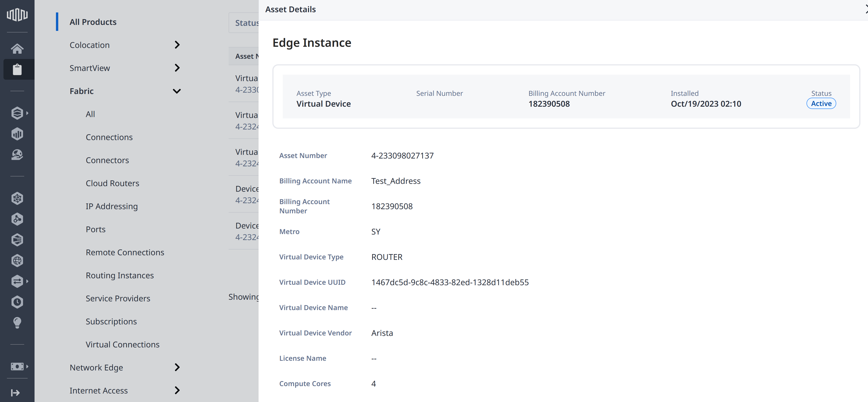Open Colocation menu item
Viewport: 868px width, 402px height.
90,45
